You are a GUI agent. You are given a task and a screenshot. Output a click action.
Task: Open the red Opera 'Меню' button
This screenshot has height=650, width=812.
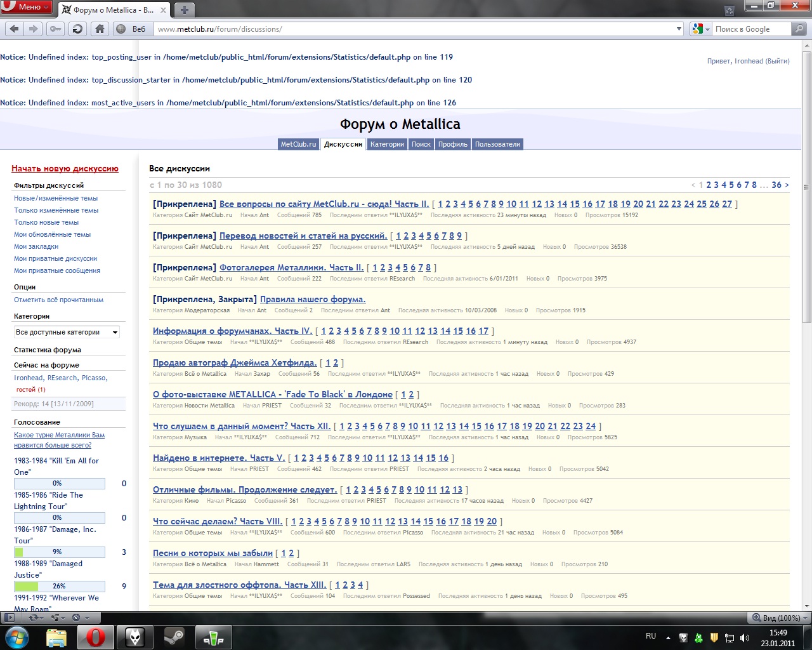tap(27, 7)
